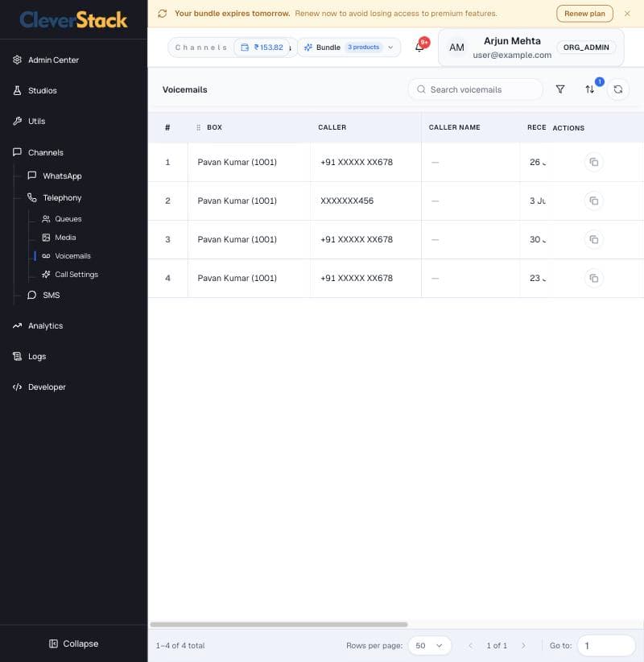Open Rows per page dropdown

430,646
